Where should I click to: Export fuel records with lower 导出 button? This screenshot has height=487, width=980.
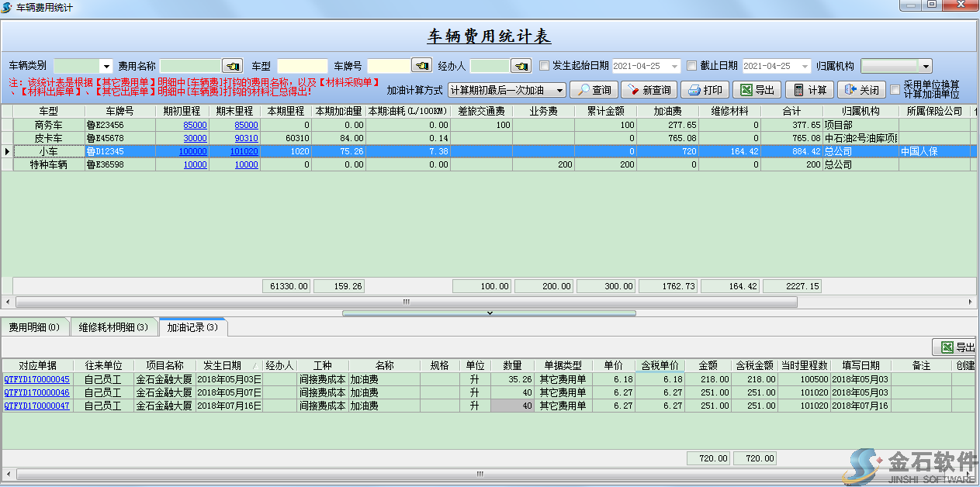pyautogui.click(x=954, y=347)
